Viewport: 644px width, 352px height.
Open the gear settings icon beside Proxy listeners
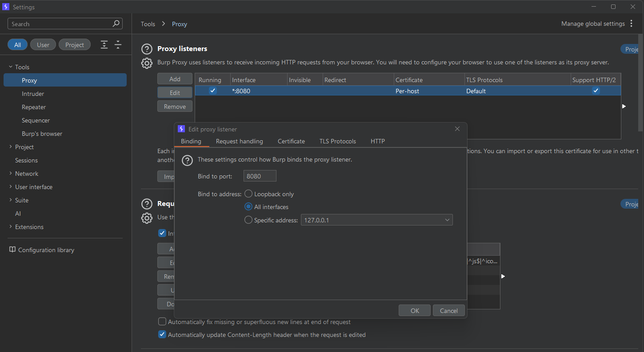click(147, 63)
